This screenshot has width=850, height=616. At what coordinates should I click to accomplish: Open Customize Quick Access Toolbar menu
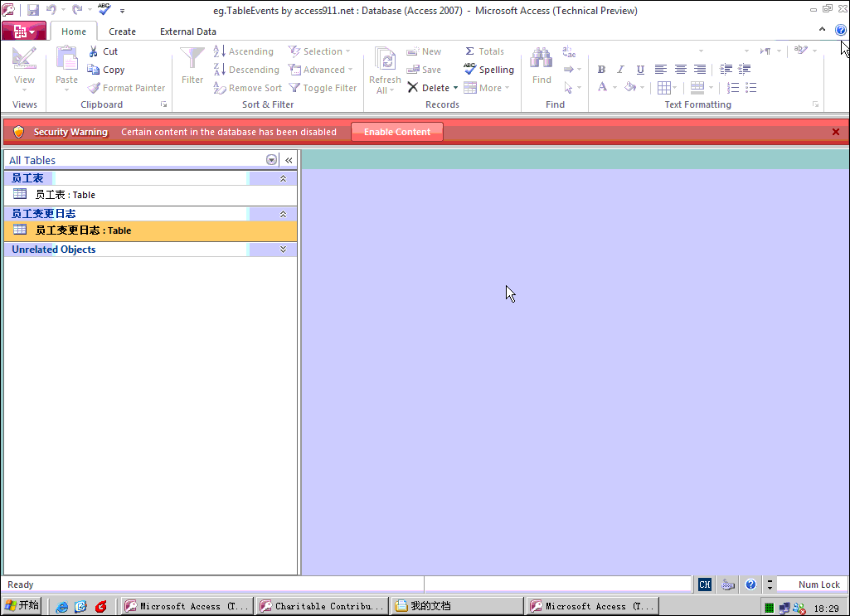123,11
